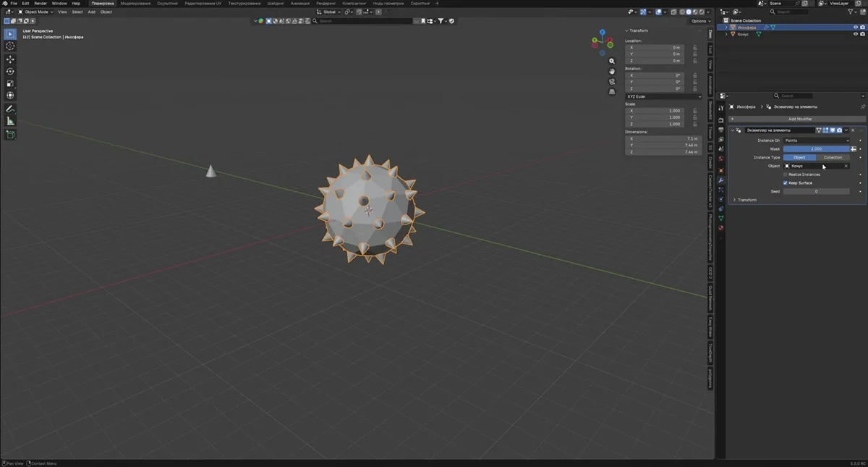Switch to the Моделирование workspace tab
Image resolution: width=868 pixels, height=467 pixels.
[x=135, y=4]
